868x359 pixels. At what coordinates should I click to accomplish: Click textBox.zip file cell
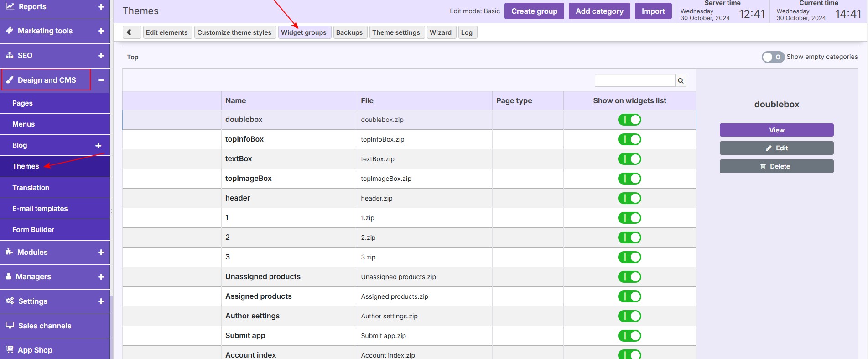(x=424, y=159)
